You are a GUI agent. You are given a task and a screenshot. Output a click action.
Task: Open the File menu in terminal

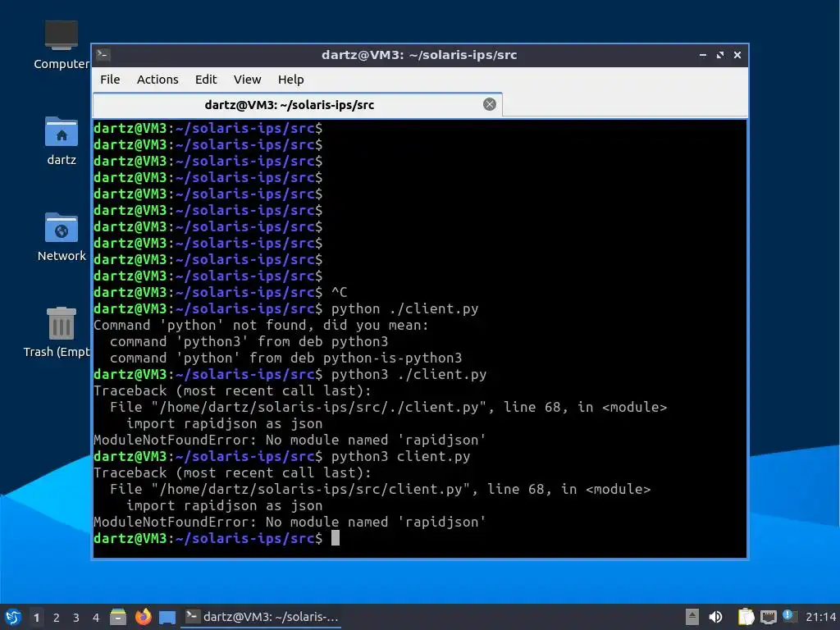click(110, 80)
